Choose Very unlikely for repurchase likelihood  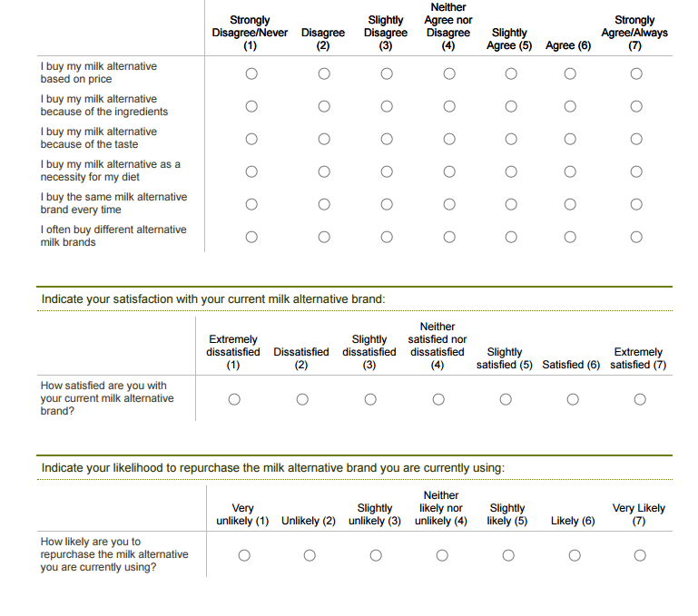244,555
